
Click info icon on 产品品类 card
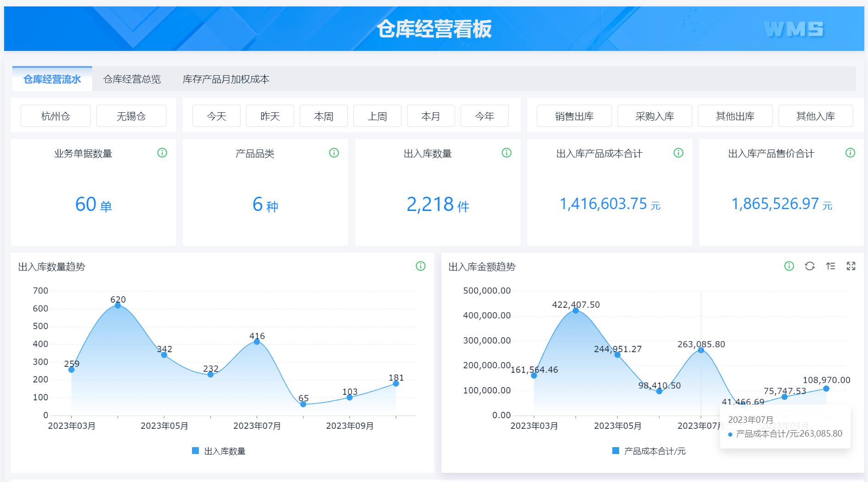pyautogui.click(x=334, y=153)
